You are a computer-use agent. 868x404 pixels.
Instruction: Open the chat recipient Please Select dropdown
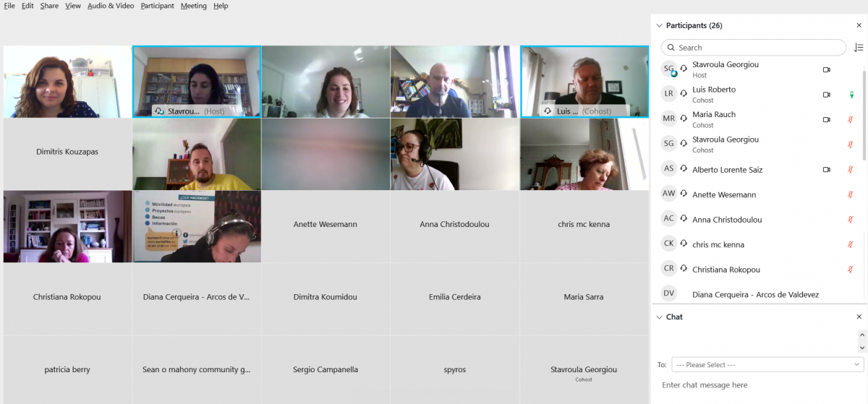pos(767,365)
